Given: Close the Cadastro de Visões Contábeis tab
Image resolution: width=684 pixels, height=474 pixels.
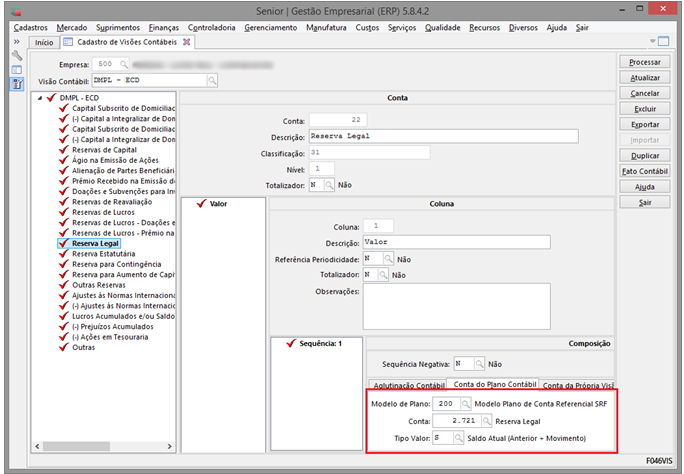Looking at the screenshot, I should click(x=186, y=42).
